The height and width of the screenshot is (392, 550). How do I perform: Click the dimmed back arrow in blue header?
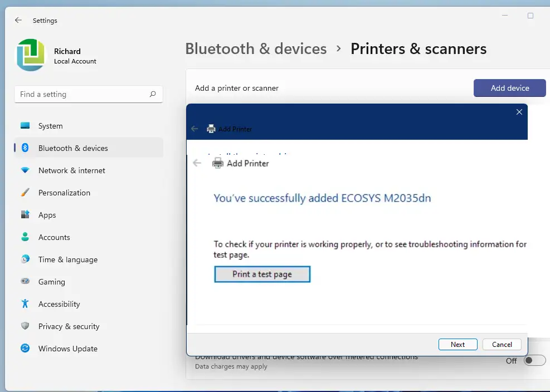point(194,129)
